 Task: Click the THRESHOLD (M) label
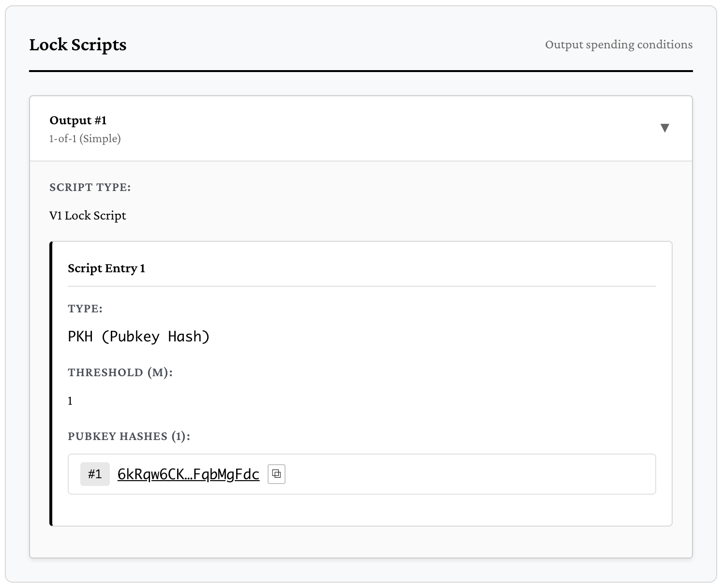[x=120, y=372]
